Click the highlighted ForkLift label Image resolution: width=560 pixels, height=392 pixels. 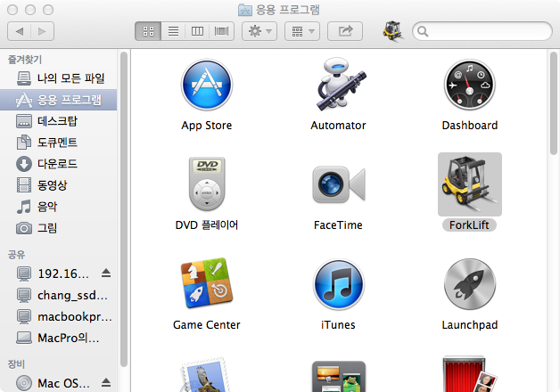[x=469, y=225]
